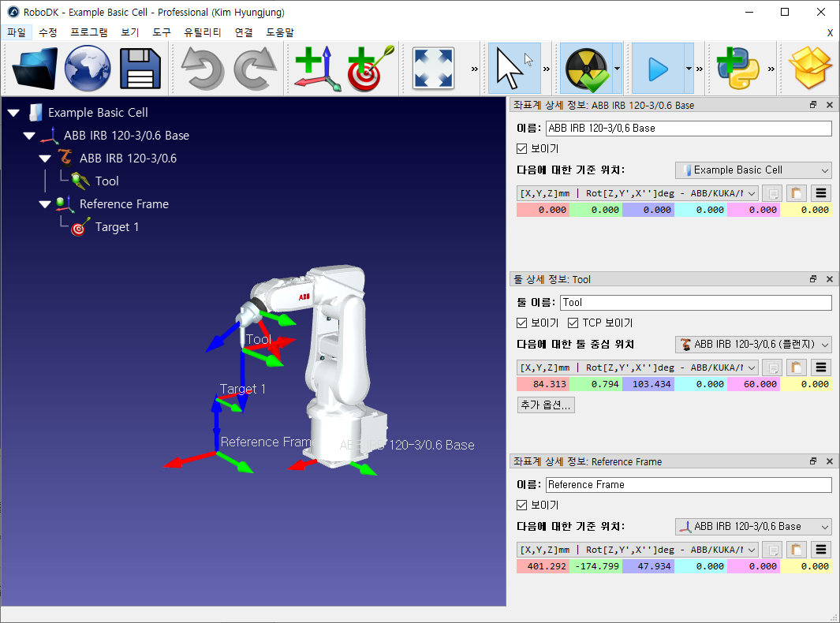Paste Base frame position values icon
The image size is (840, 623).
[796, 193]
